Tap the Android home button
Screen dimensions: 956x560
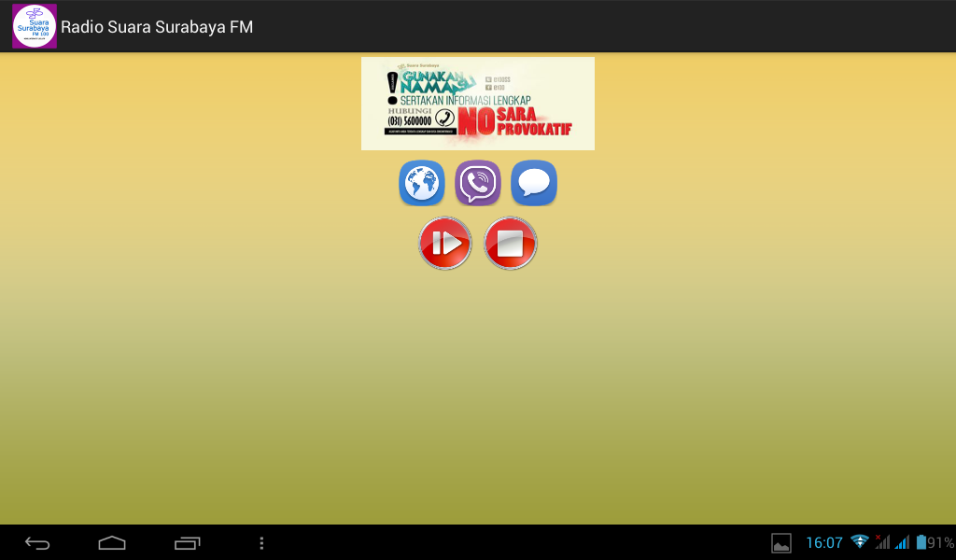point(112,543)
